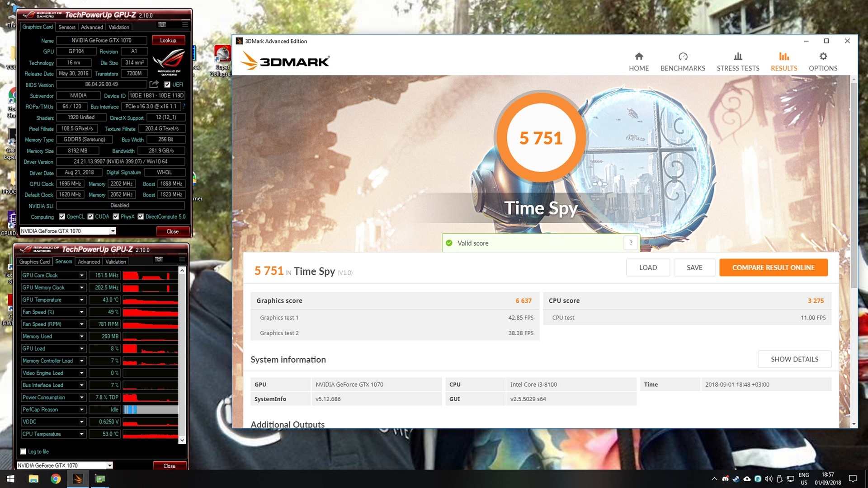Viewport: 868px width, 488px height.
Task: Click the Bus Interface question mark
Action: point(184,106)
